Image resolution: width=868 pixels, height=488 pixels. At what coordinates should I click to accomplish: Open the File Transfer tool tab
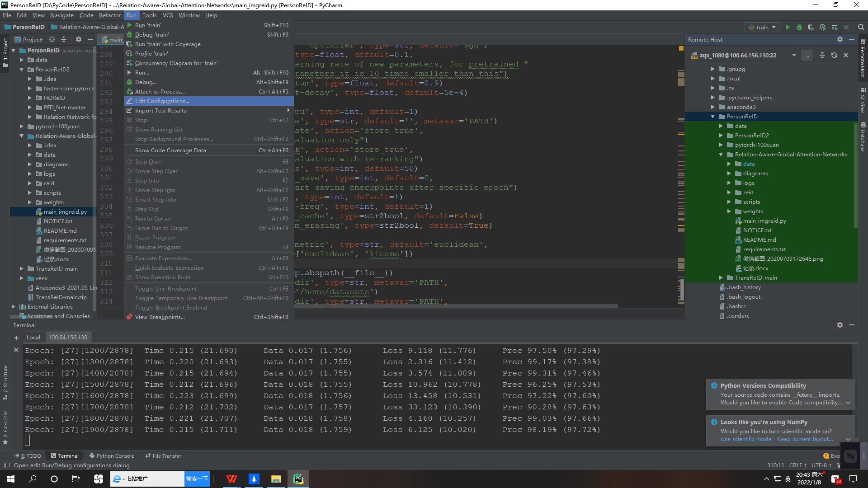pyautogui.click(x=163, y=456)
